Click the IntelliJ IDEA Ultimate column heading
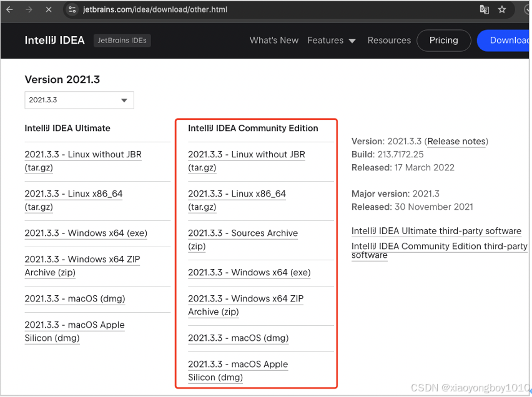 [x=67, y=128]
